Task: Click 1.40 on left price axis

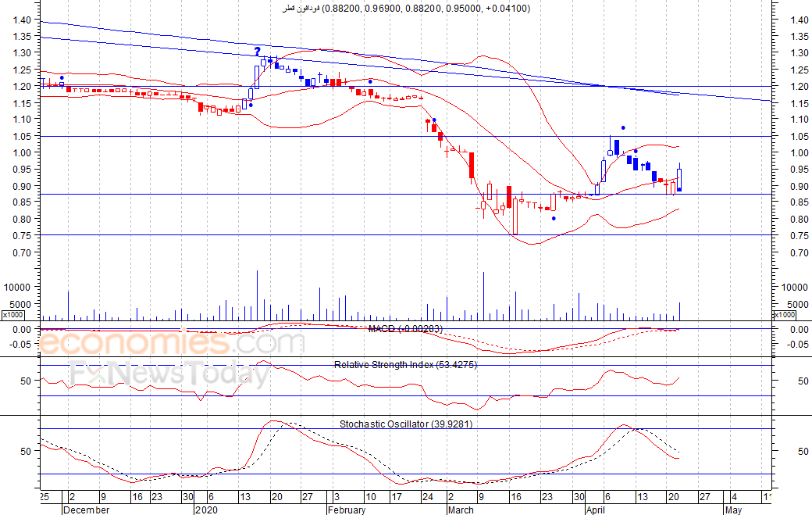Action: [x=23, y=20]
